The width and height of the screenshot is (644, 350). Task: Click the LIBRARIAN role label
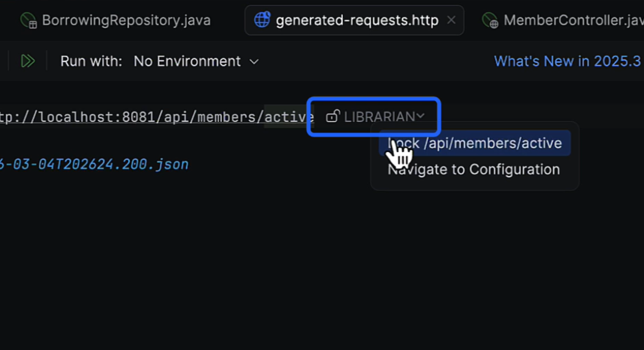tap(379, 117)
